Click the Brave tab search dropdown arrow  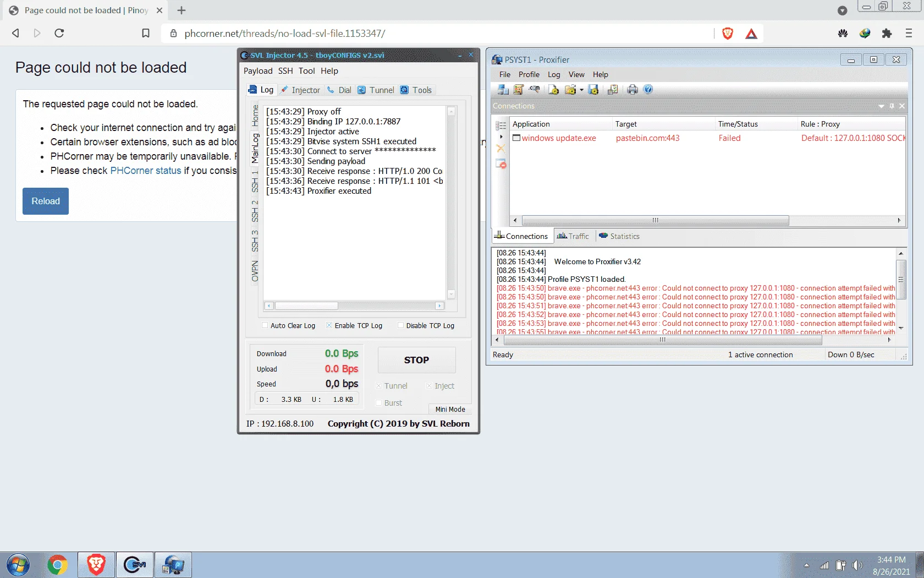tap(842, 10)
